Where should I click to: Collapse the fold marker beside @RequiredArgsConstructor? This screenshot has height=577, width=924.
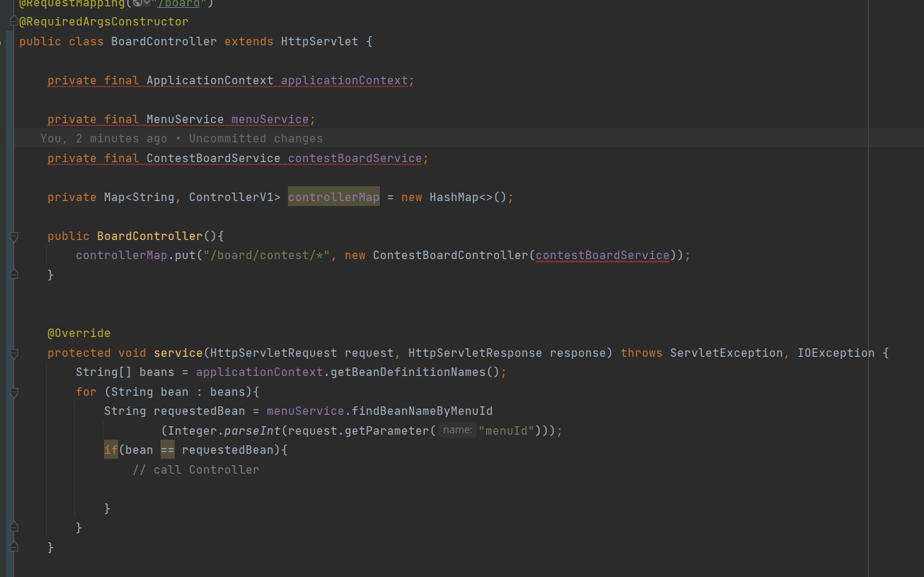click(x=14, y=22)
